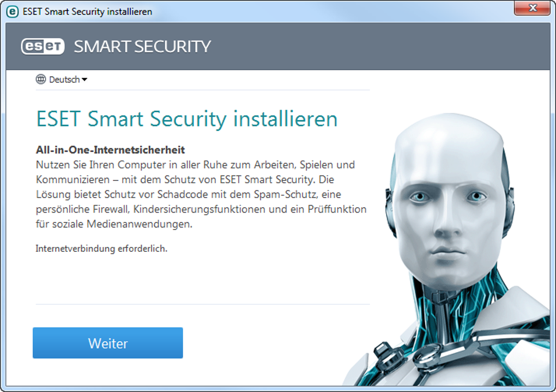The image size is (556, 392).
Task: Click the globe language icon
Action: (x=41, y=79)
